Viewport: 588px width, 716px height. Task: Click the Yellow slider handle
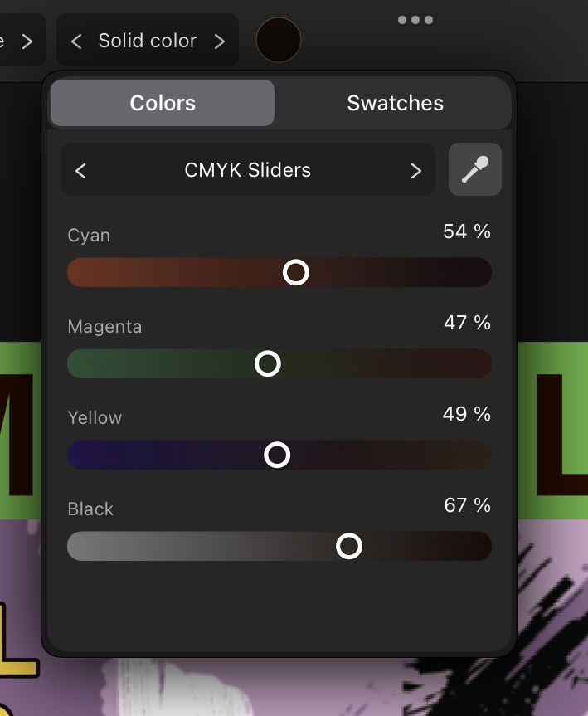pyautogui.click(x=278, y=455)
